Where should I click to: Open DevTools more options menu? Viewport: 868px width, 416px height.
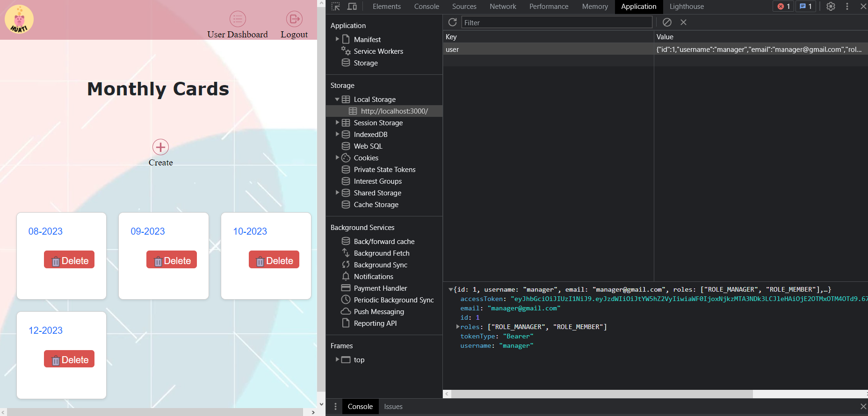point(847,7)
